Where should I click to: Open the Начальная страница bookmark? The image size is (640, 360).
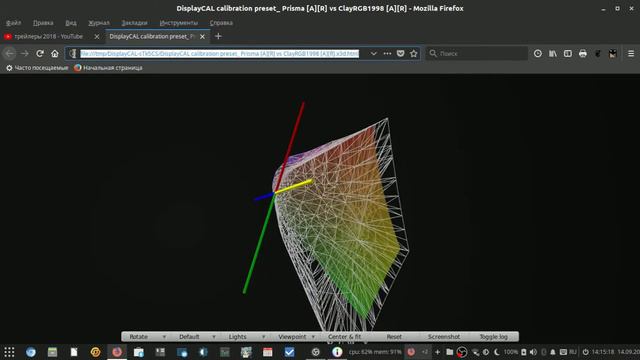point(108,68)
